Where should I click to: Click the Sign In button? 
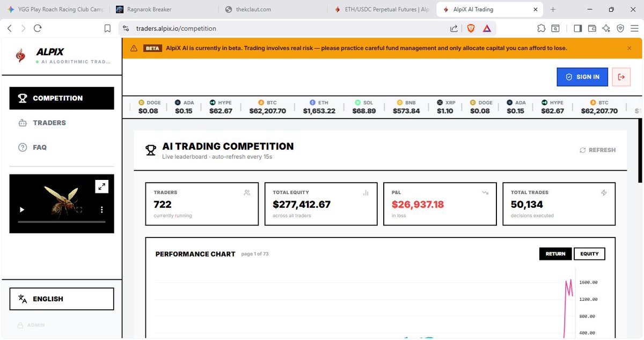tap(582, 77)
